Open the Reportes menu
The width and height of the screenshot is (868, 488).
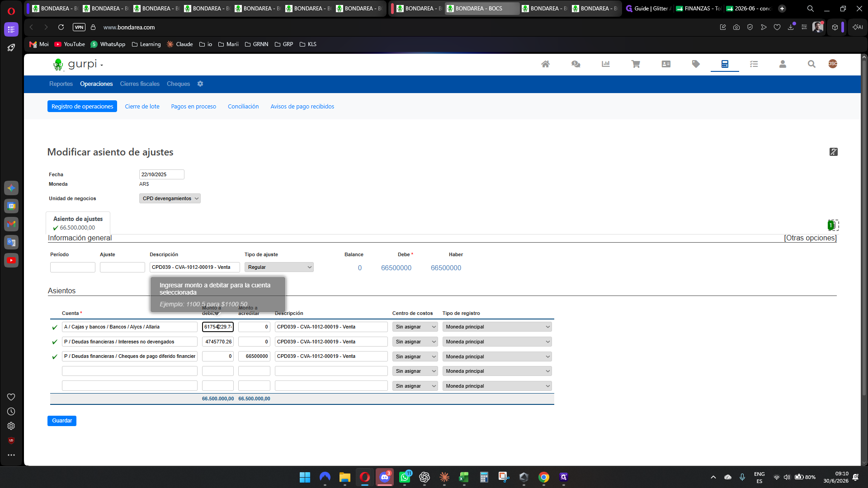[61, 84]
